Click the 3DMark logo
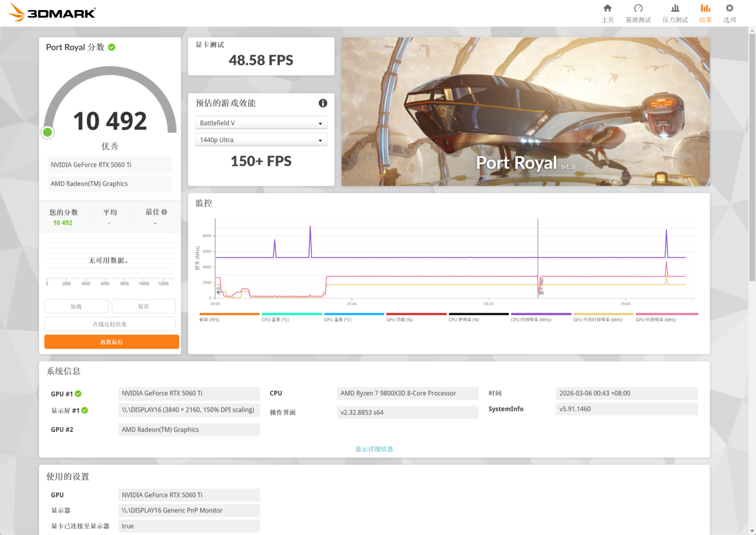The width and height of the screenshot is (756, 535). (52, 13)
